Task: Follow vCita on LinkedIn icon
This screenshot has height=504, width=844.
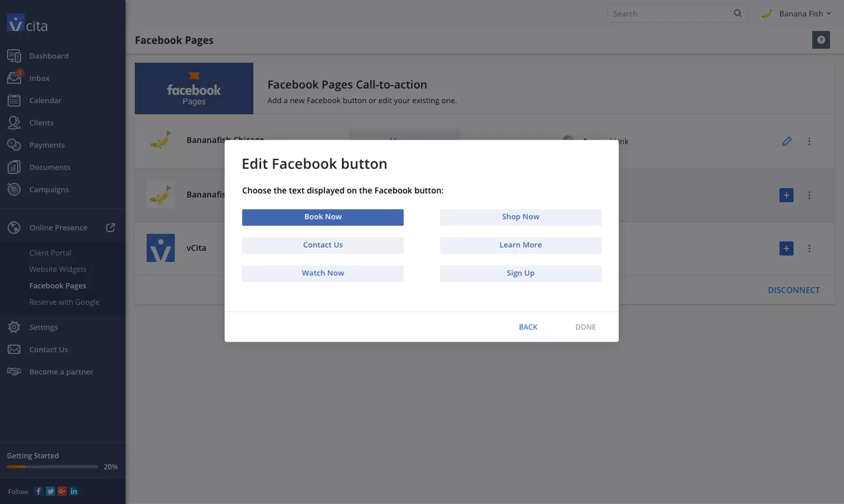Action: [74, 491]
